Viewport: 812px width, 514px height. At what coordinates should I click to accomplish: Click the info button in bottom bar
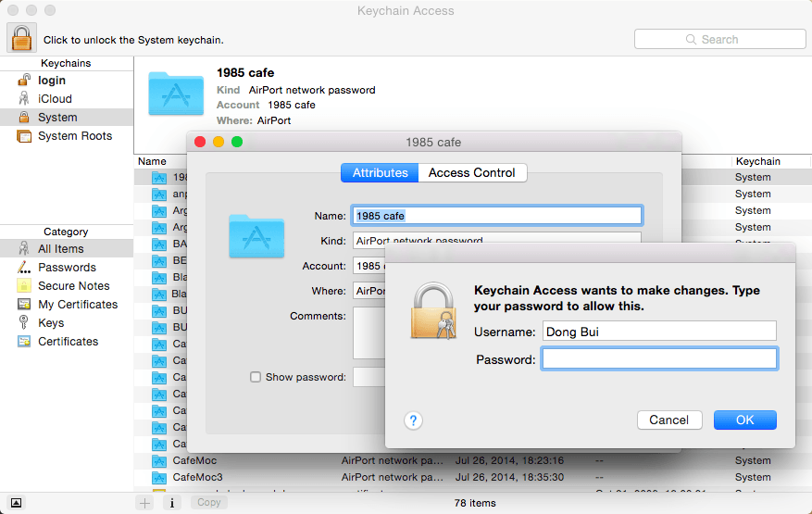point(171,503)
